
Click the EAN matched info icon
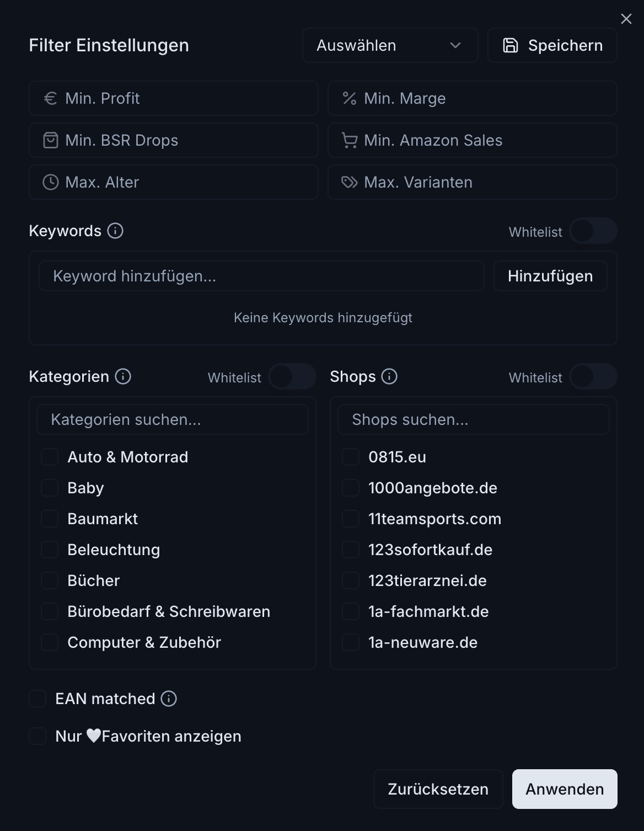pos(168,699)
